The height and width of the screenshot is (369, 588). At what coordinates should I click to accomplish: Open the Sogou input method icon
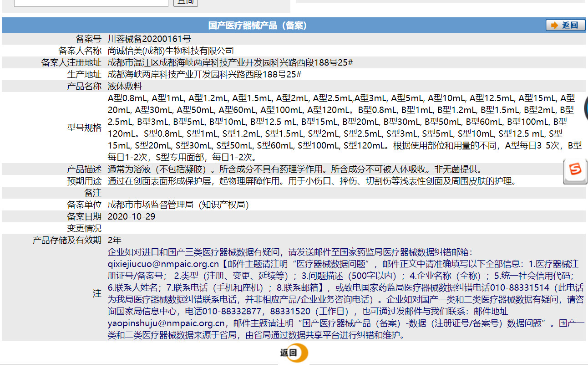[x=575, y=171]
